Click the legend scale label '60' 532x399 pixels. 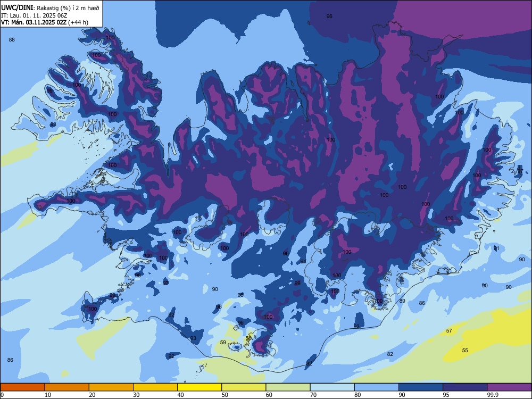269,395
